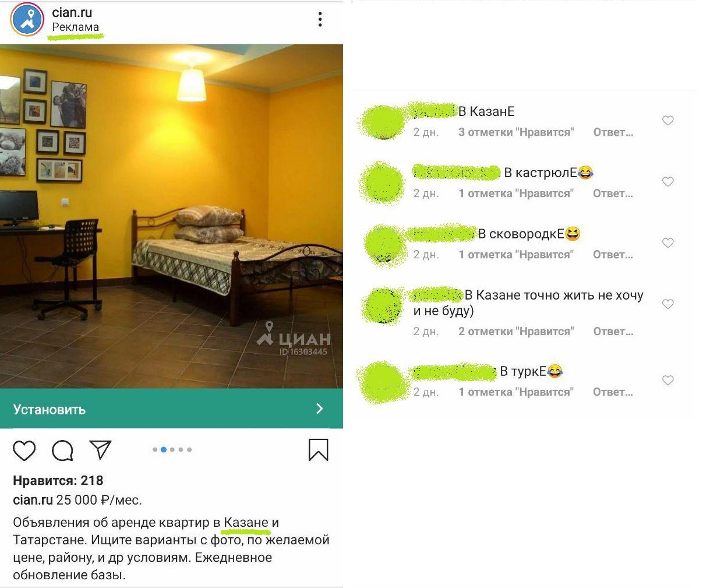
Task: Open comments via speech bubble icon
Action: click(x=62, y=450)
